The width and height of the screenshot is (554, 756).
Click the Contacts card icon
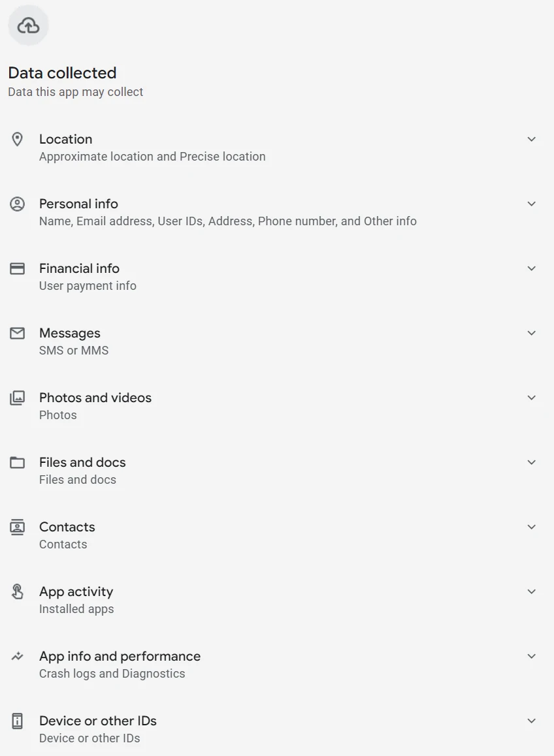(17, 527)
